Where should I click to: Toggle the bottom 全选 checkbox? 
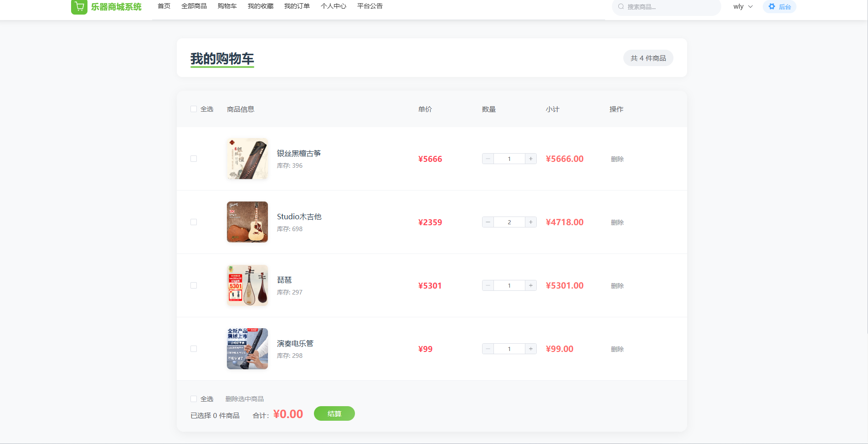tap(194, 399)
